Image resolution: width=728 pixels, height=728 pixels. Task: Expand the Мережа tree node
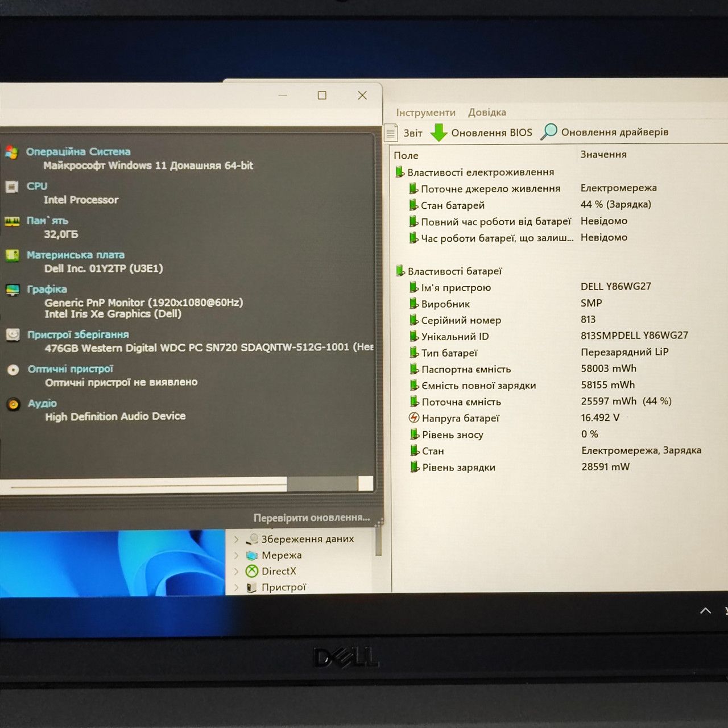click(x=237, y=555)
